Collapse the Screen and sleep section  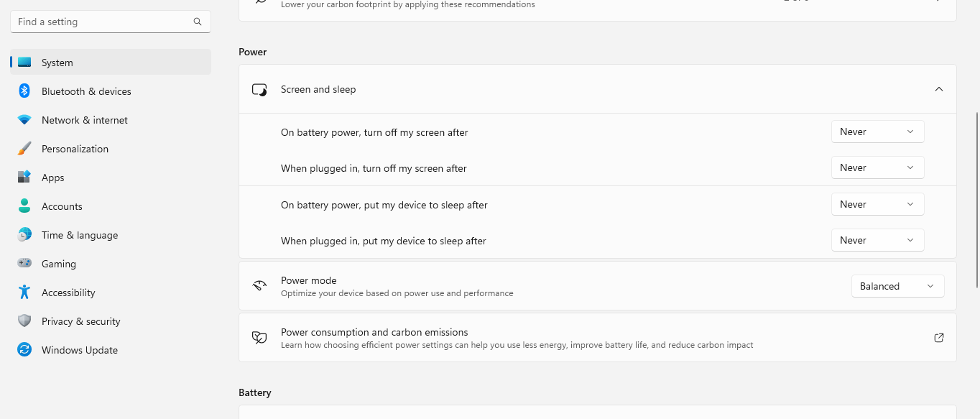[x=938, y=89]
